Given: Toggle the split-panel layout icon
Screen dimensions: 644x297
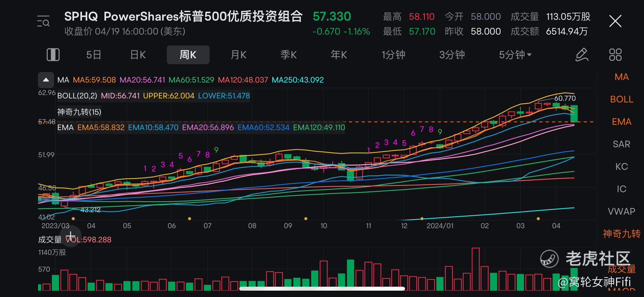Looking at the screenshot, I should 53,55.
